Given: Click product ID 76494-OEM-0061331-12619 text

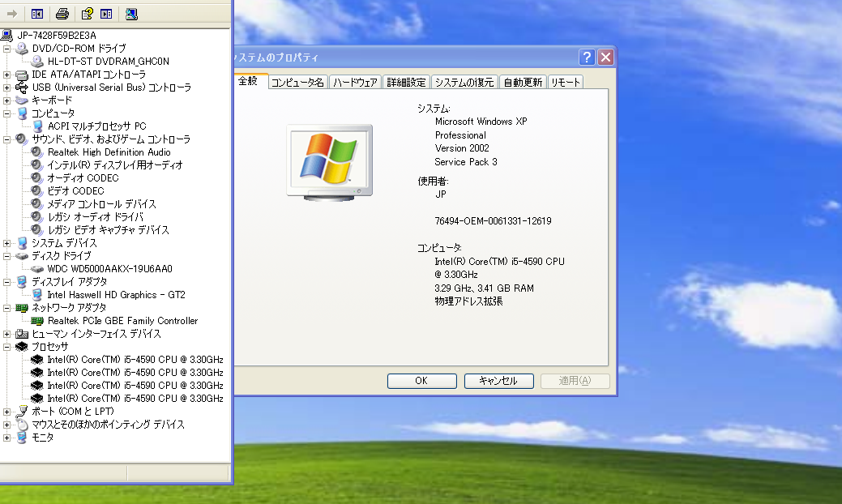Looking at the screenshot, I should tap(493, 221).
